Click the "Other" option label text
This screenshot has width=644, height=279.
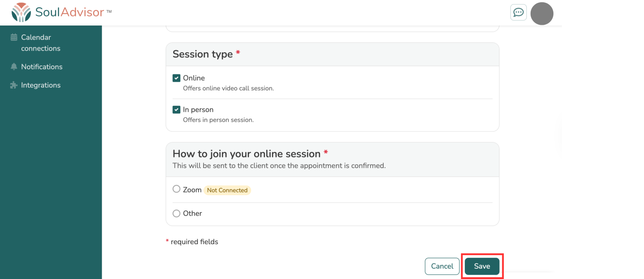[x=192, y=213]
